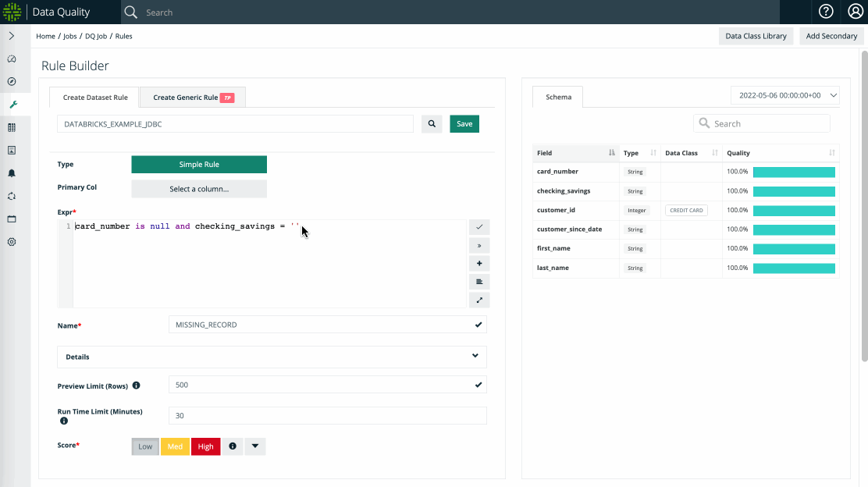Open the settings gear icon in sidebar
868x487 pixels.
(x=12, y=242)
